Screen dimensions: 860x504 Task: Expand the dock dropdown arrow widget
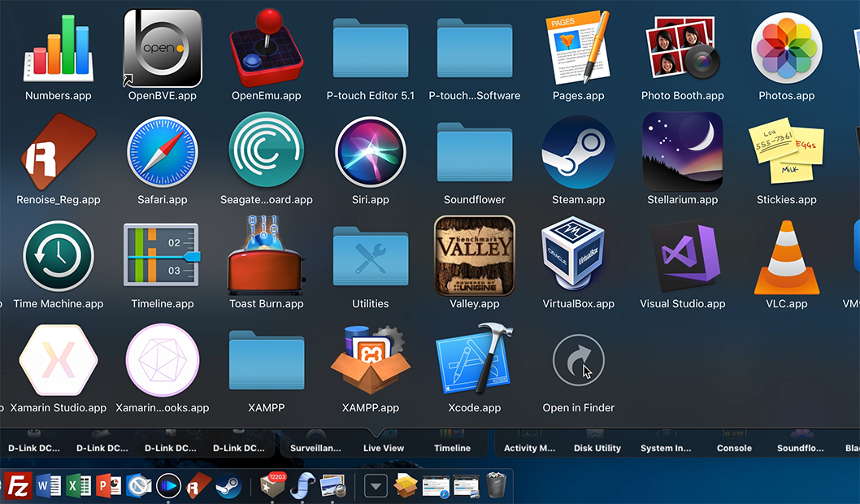[x=375, y=485]
